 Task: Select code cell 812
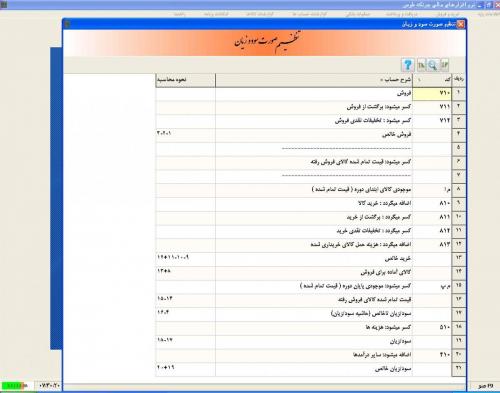(x=432, y=231)
